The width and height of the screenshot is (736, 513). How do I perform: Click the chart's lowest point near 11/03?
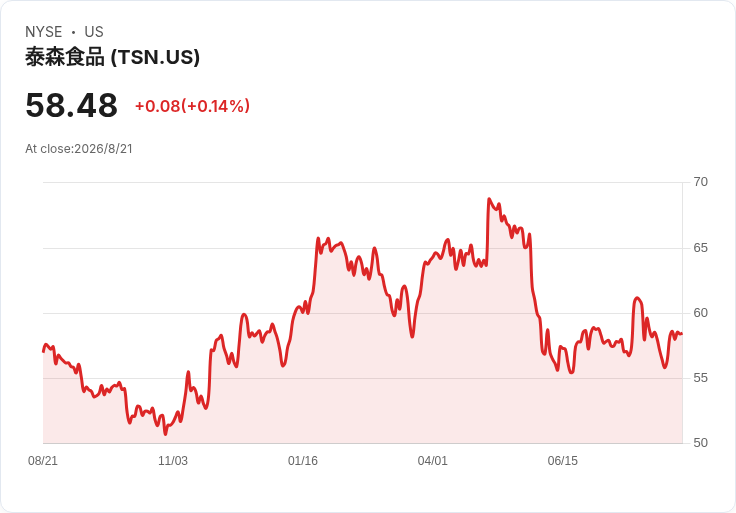point(165,434)
